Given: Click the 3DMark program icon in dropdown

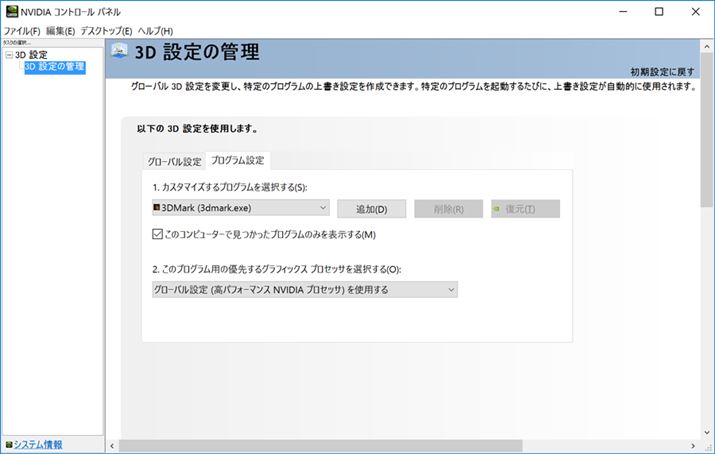Looking at the screenshot, I should pyautogui.click(x=157, y=208).
